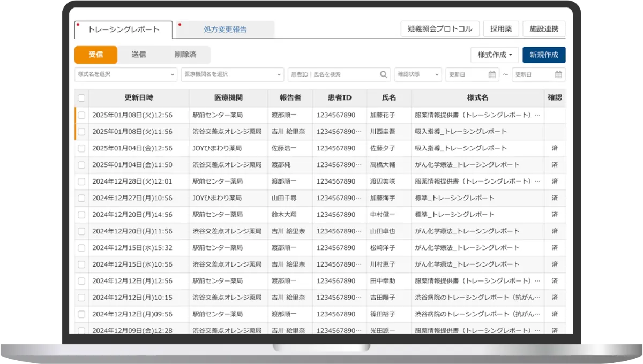This screenshot has height=364, width=643.
Task: Sort by the 更新日時 column header
Action: [139, 98]
